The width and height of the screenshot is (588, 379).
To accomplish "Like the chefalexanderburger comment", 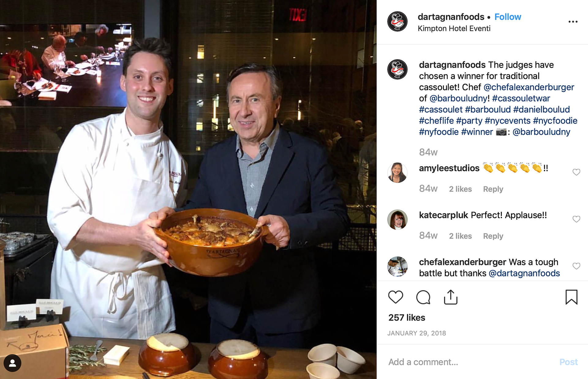I will (x=576, y=266).
